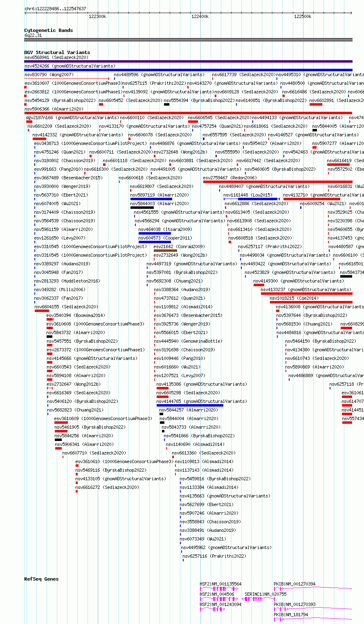The height and width of the screenshot is (624, 364).
Task: Select nsv6073349 (Wu2021) label
Action: pos(203,539)
